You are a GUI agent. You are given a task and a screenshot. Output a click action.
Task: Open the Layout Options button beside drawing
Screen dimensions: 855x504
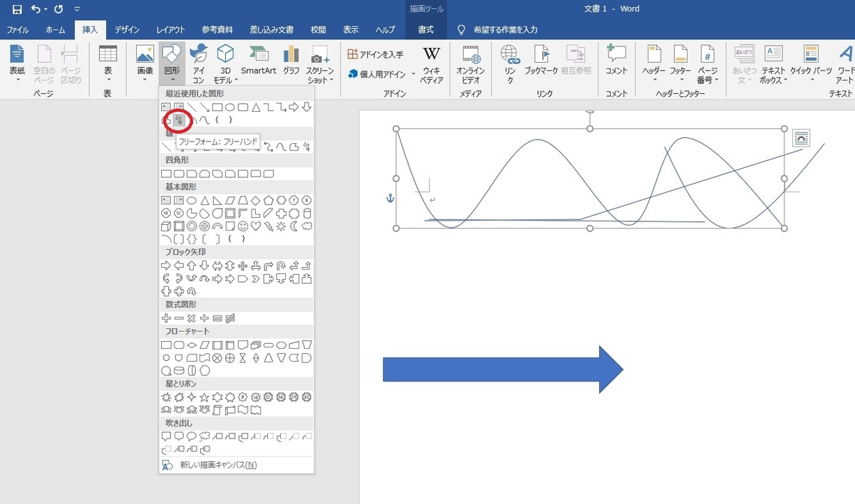click(x=801, y=137)
